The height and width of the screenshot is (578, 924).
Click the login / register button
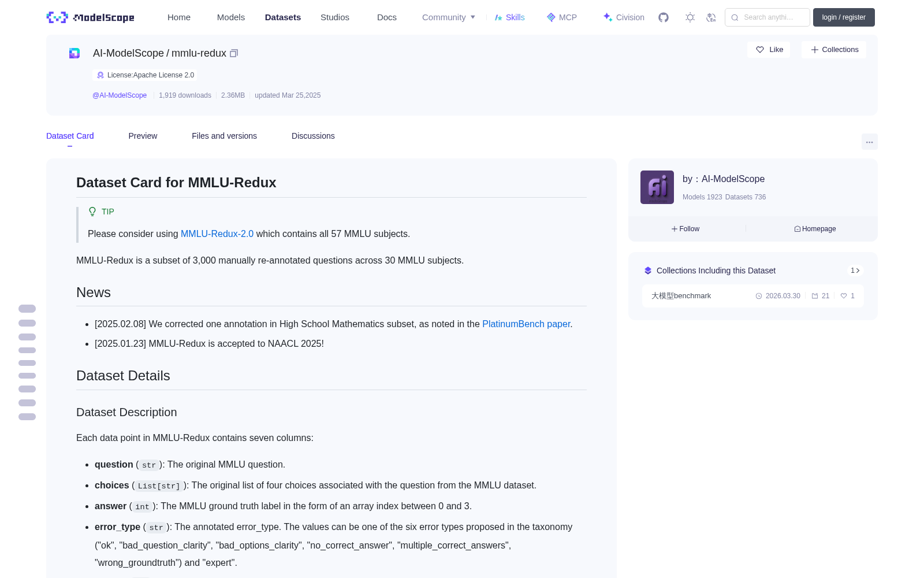coord(844,17)
